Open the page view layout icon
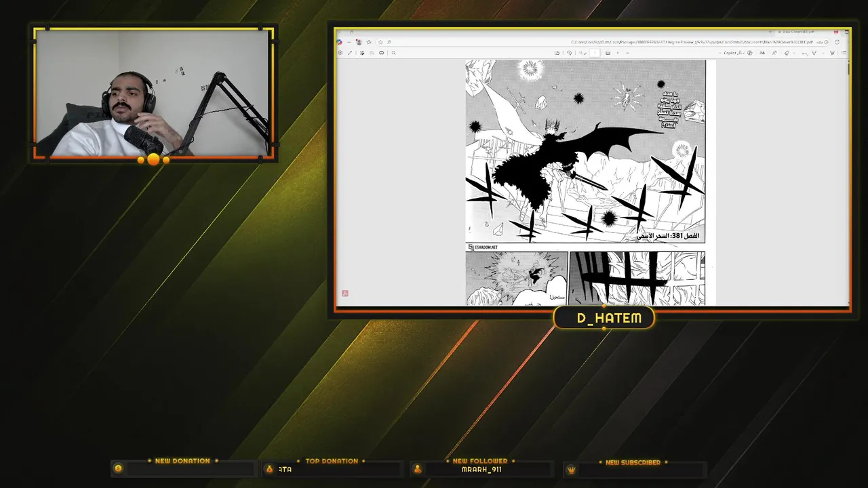The image size is (868, 488). point(557,53)
